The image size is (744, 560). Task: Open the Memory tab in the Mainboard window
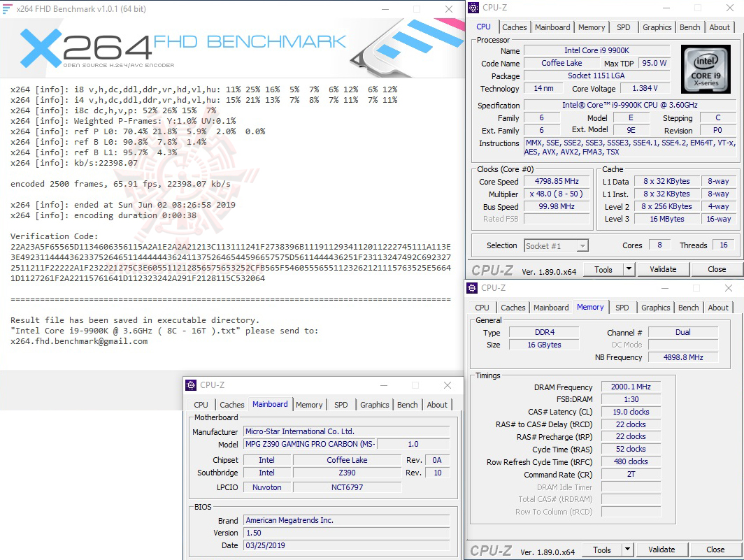pos(309,404)
